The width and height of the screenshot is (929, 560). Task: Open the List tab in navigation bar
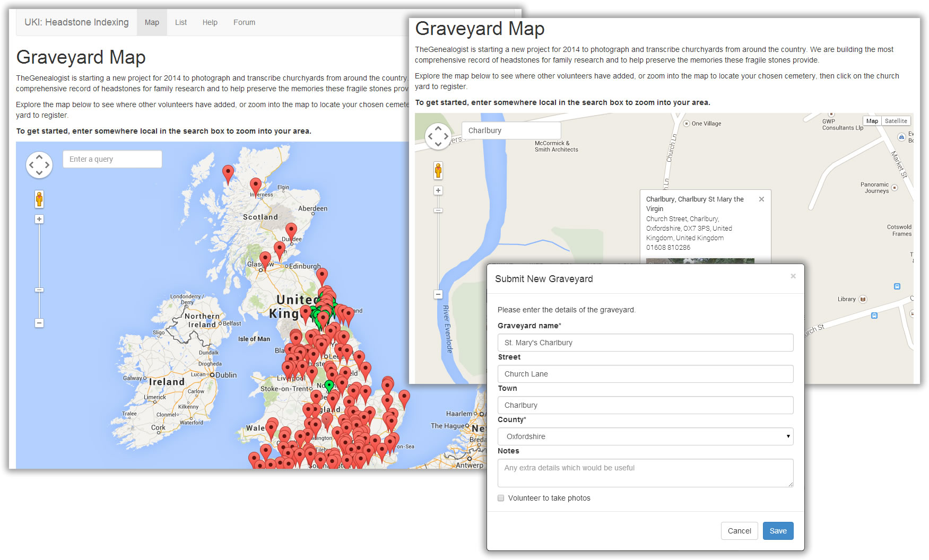181,22
